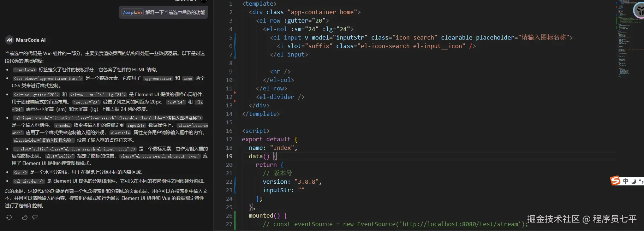Click the MarsCode AI sender name
This screenshot has height=231, width=644.
31,40
